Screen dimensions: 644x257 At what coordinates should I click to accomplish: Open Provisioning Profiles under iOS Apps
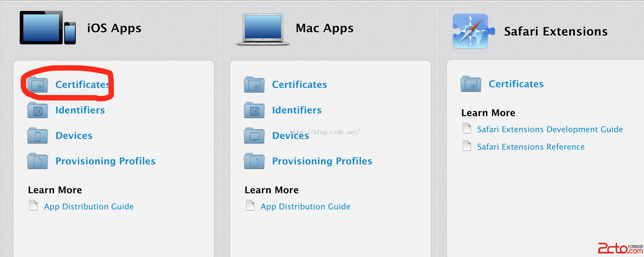(x=105, y=161)
